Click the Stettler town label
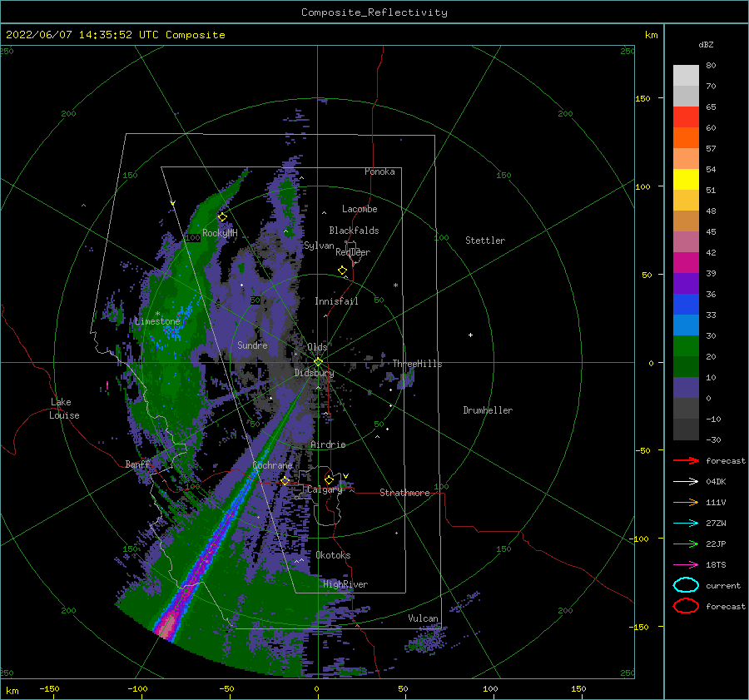The height and width of the screenshot is (700, 749). (485, 241)
